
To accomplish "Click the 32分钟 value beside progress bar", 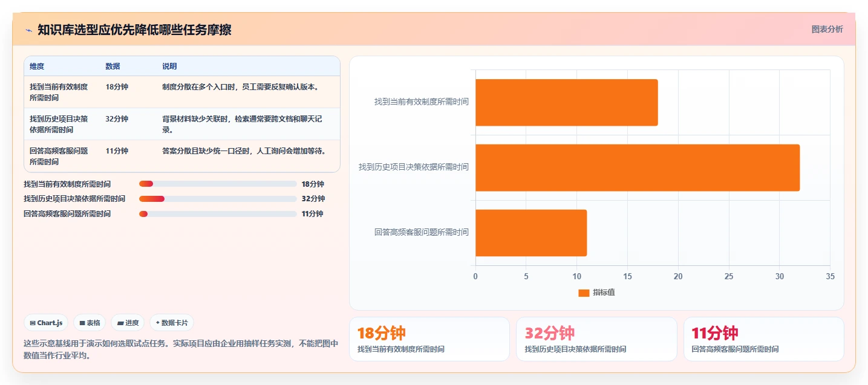I will 313,199.
